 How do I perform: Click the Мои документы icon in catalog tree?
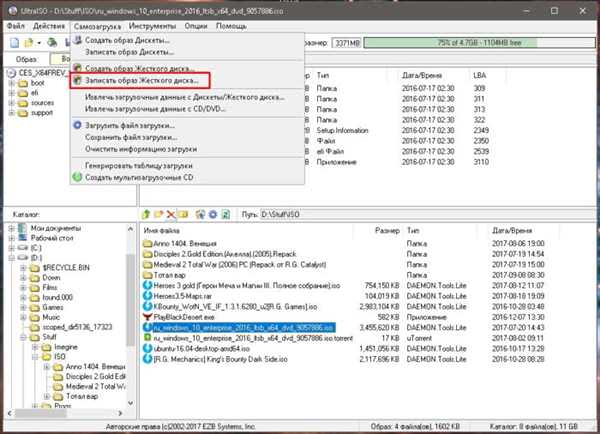click(x=23, y=228)
